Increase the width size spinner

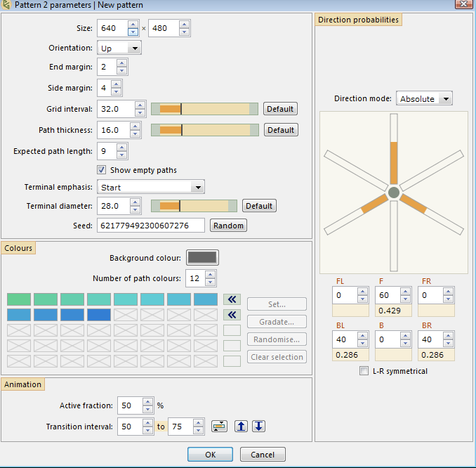133,25
